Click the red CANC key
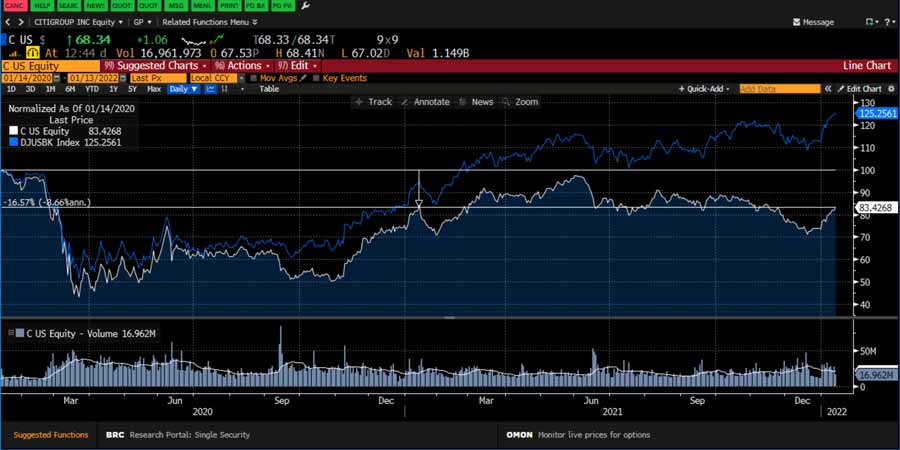The height and width of the screenshot is (450, 900). pyautogui.click(x=13, y=6)
